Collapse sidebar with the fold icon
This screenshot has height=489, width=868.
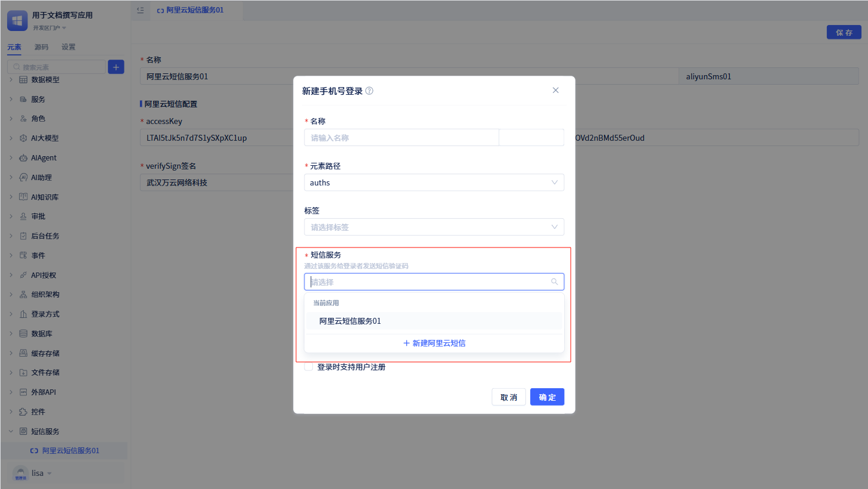[141, 10]
